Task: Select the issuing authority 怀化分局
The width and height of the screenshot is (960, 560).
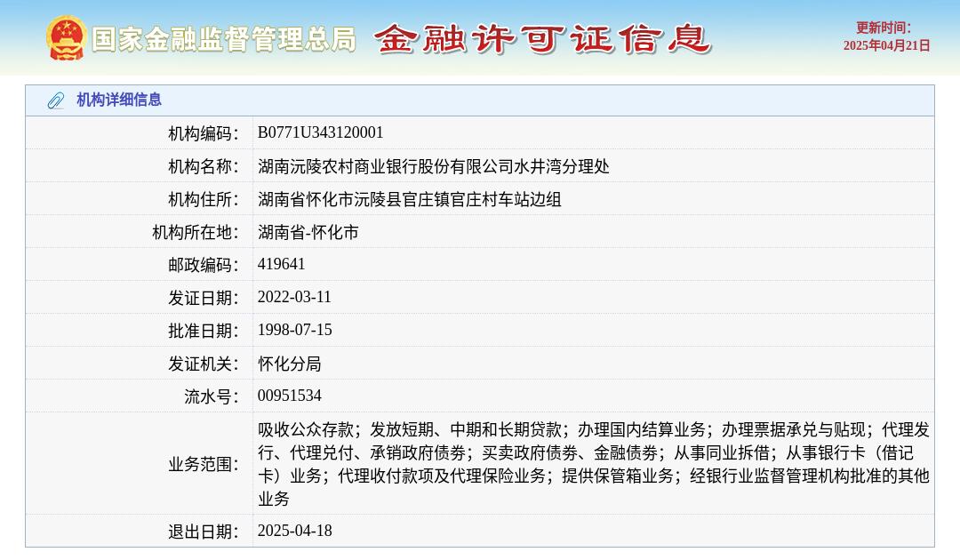Action: 289,364
